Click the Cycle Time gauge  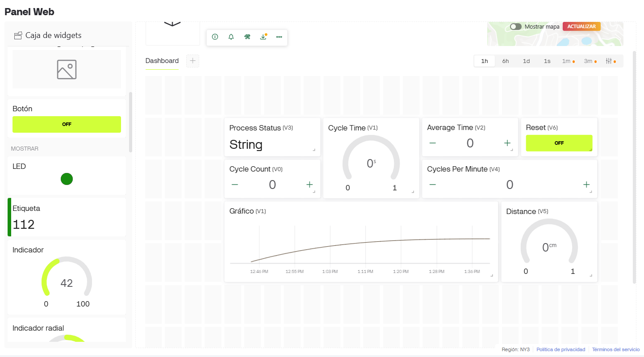(371, 159)
